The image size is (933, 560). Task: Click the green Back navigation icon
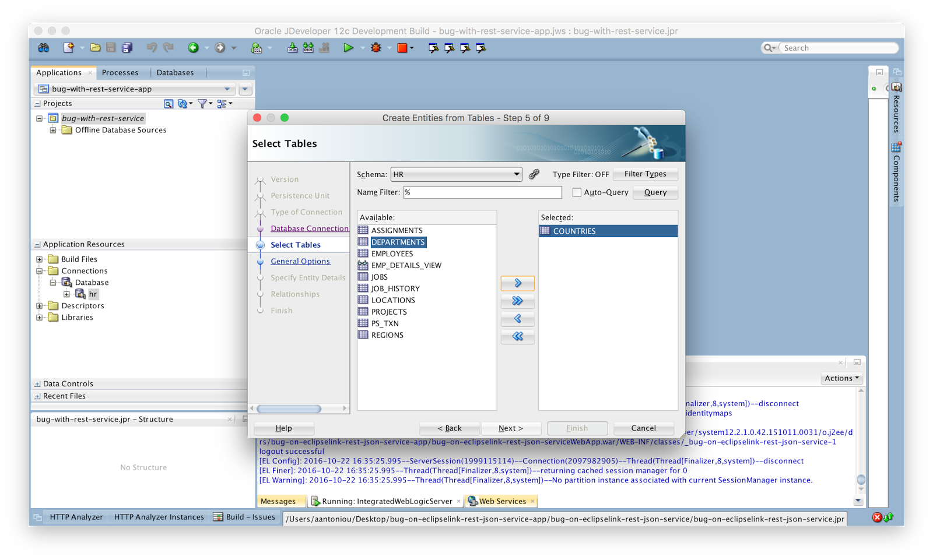pyautogui.click(x=193, y=48)
